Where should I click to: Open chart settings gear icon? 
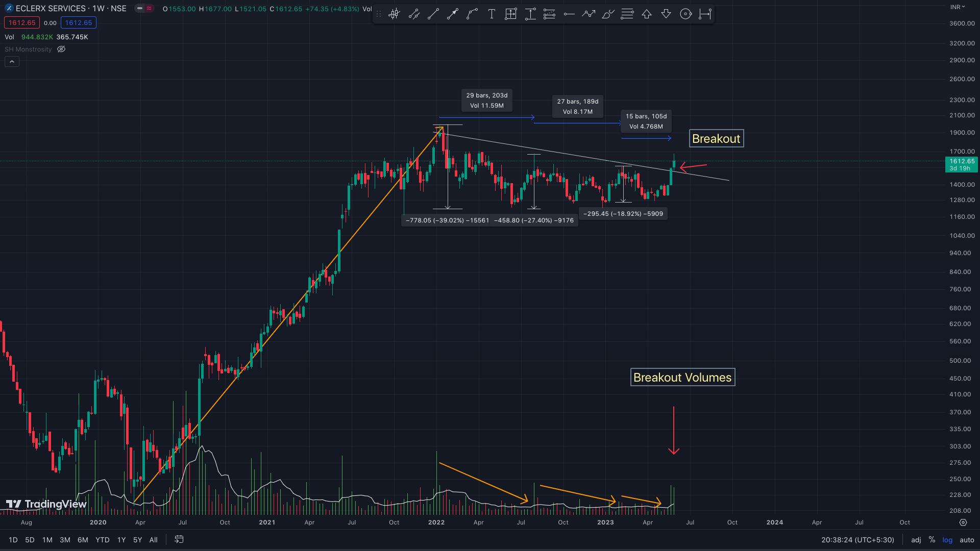pos(963,522)
